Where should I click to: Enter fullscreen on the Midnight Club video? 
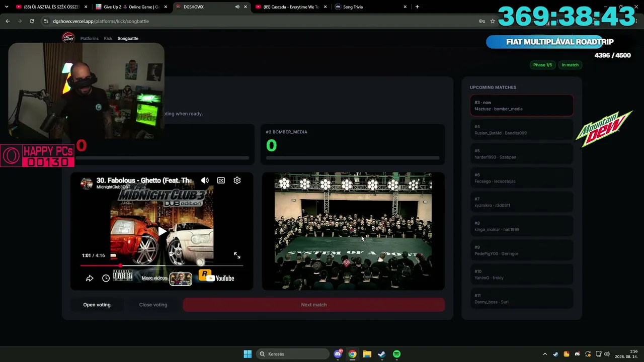(x=237, y=255)
